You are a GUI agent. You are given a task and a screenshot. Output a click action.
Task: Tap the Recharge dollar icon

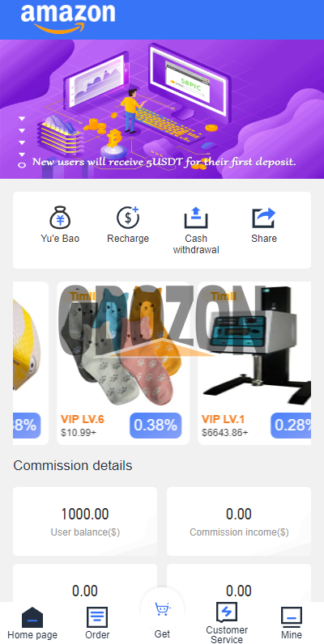click(128, 218)
